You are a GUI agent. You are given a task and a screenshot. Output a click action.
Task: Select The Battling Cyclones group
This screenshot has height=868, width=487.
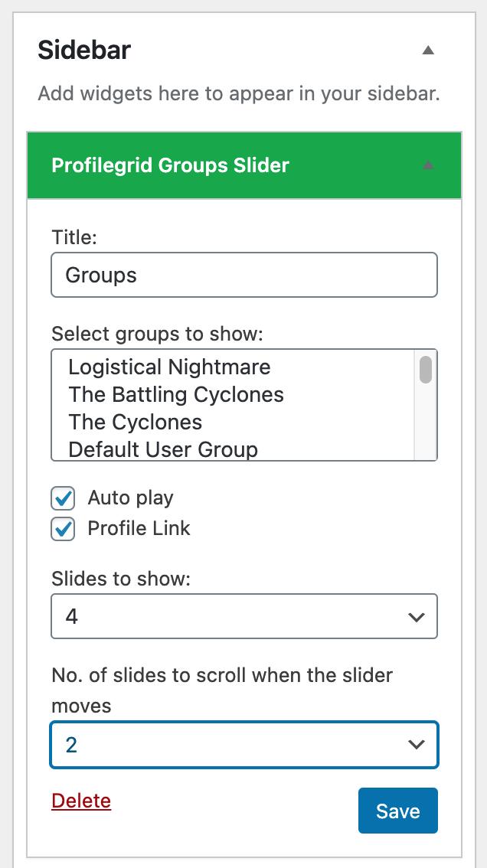(176, 395)
